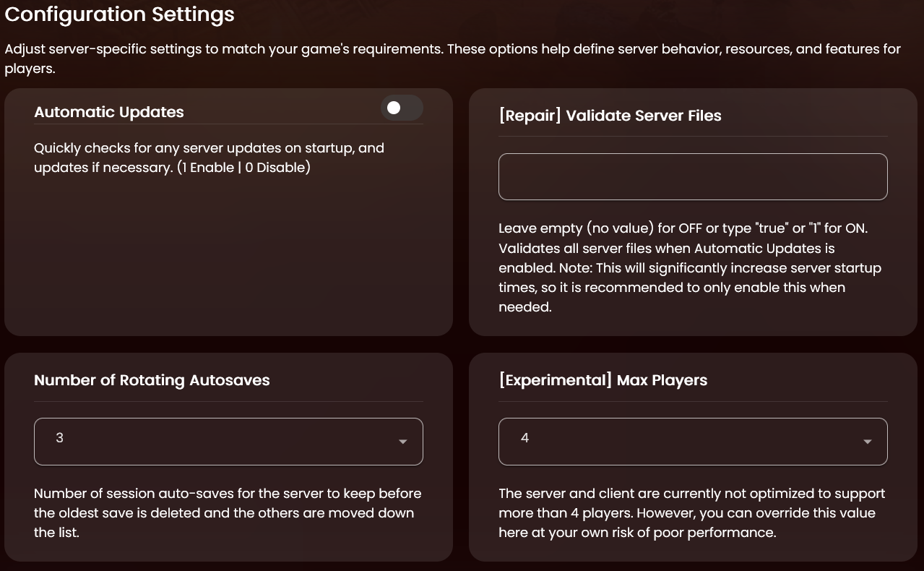Open the Number of Rotating Autosaves dropdown

coord(228,441)
